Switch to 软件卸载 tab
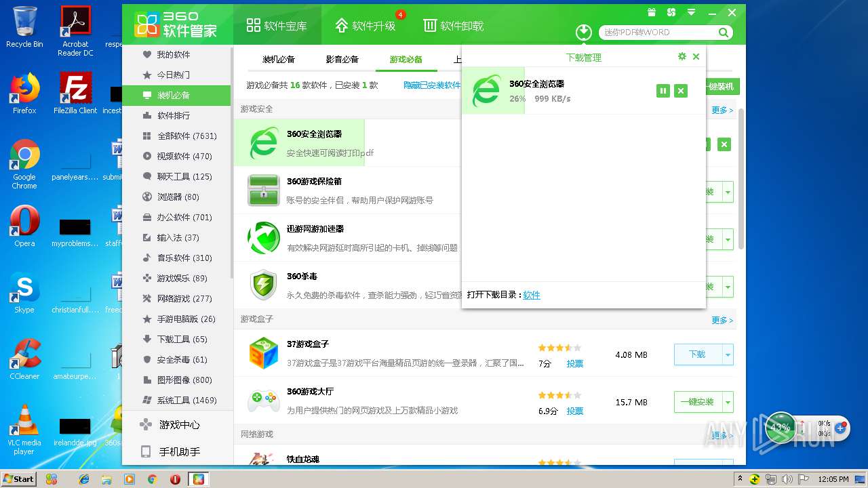868x488 pixels. 454,26
